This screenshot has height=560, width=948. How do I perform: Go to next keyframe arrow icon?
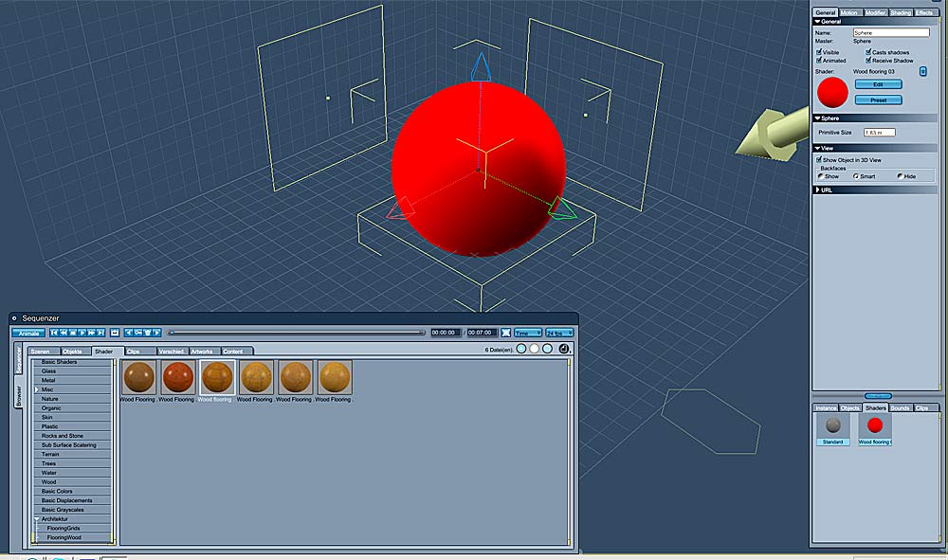(156, 333)
